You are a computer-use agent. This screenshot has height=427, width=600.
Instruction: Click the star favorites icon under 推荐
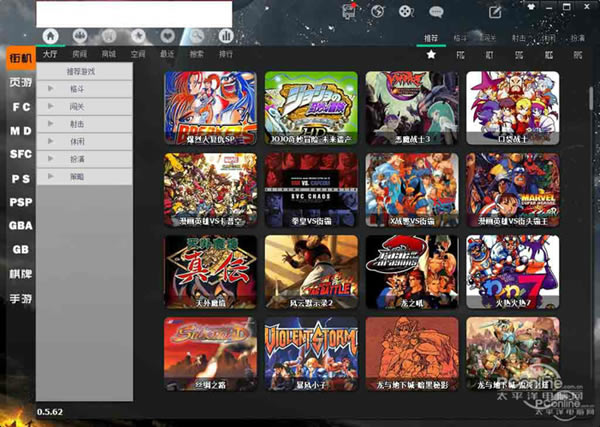(x=431, y=55)
